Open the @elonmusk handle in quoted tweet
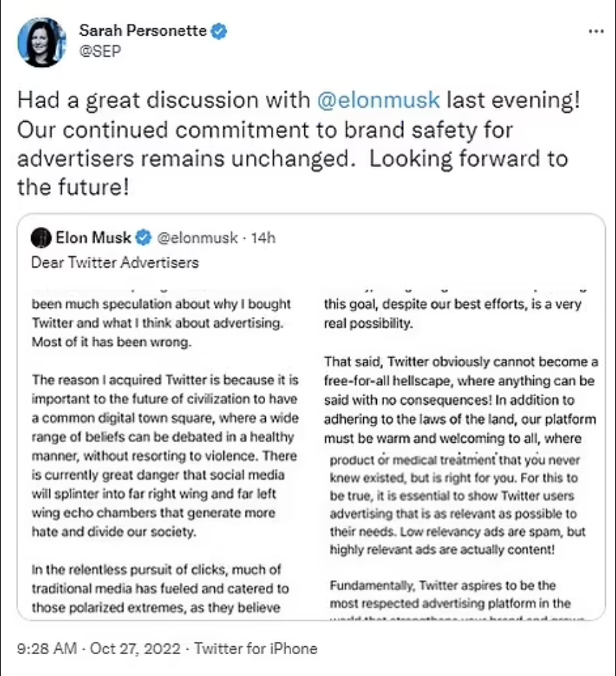Viewport: 616px width, 676px height. pos(197,238)
